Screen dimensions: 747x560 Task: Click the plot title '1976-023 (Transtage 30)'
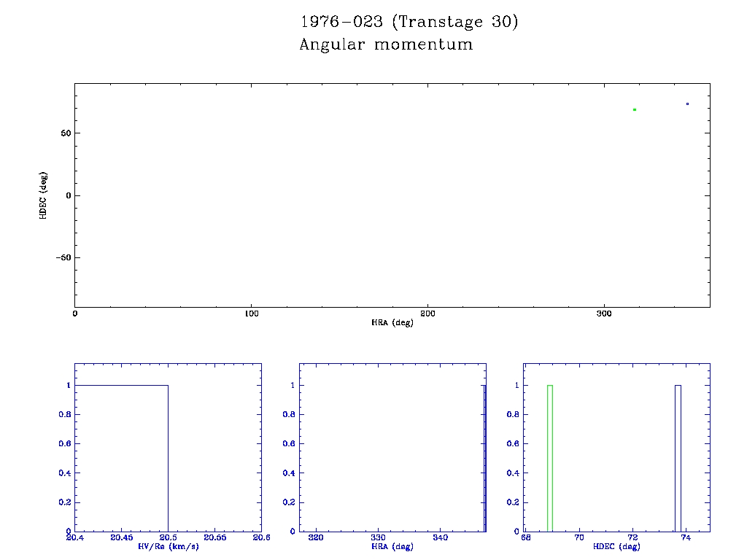click(x=409, y=22)
